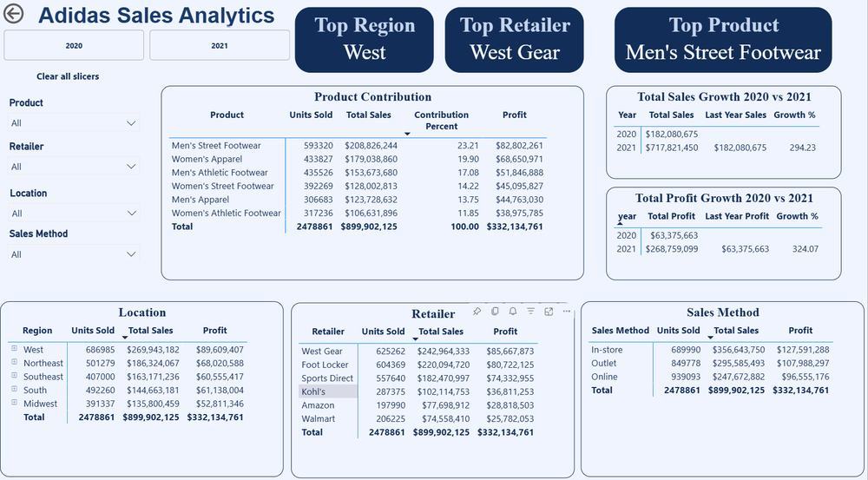Select Foot Locker retailer row
Image resolution: width=868 pixels, height=480 pixels.
tap(418, 365)
